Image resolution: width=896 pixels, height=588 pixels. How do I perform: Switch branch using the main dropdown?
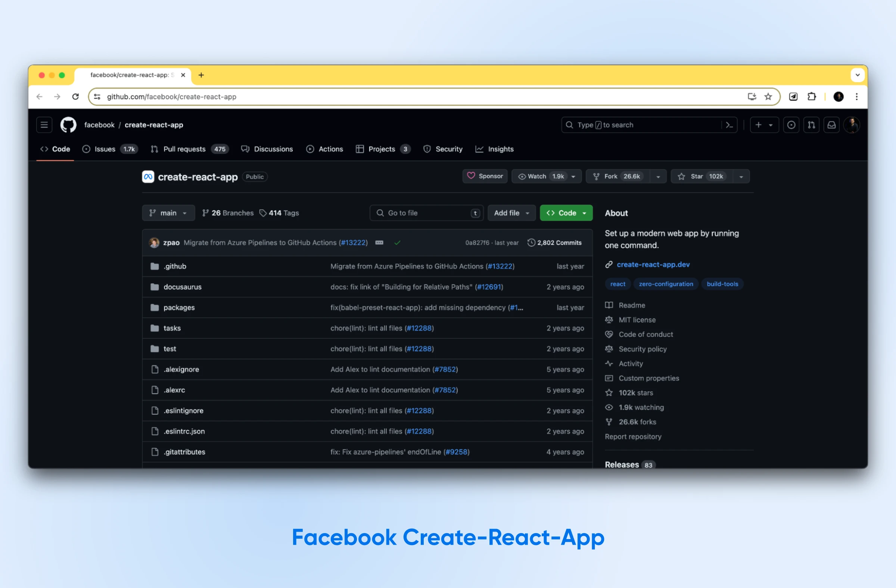168,213
